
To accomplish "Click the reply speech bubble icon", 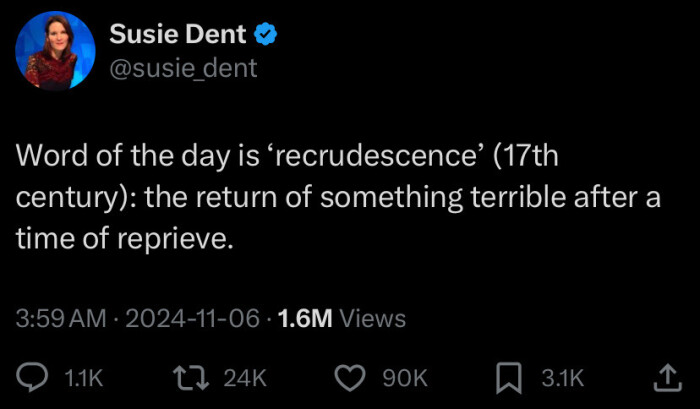I will 33,377.
